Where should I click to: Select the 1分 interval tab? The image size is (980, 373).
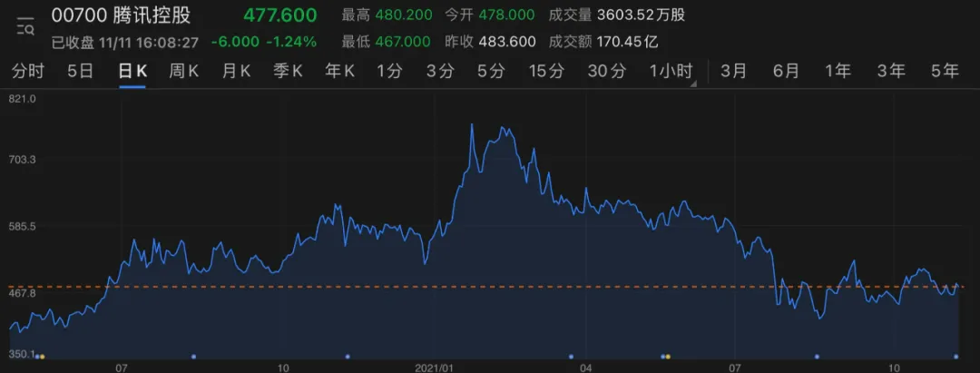pyautogui.click(x=389, y=71)
